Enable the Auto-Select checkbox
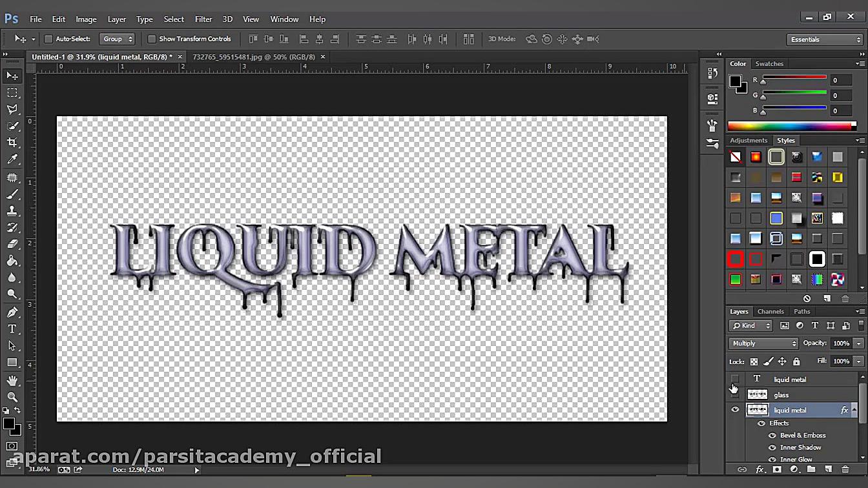 (48, 39)
